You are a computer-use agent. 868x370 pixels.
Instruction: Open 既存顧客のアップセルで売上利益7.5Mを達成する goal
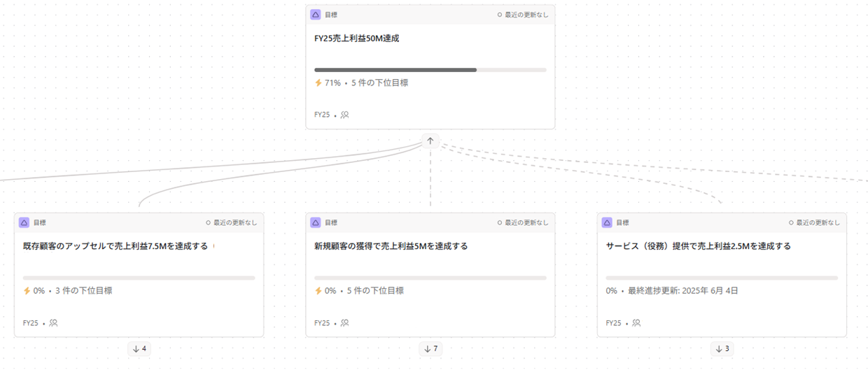[115, 246]
